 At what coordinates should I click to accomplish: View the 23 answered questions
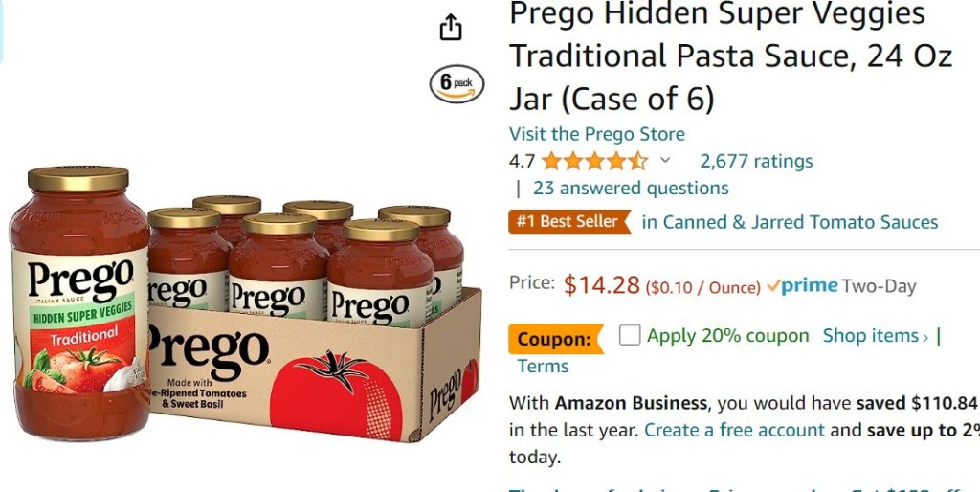click(x=631, y=189)
